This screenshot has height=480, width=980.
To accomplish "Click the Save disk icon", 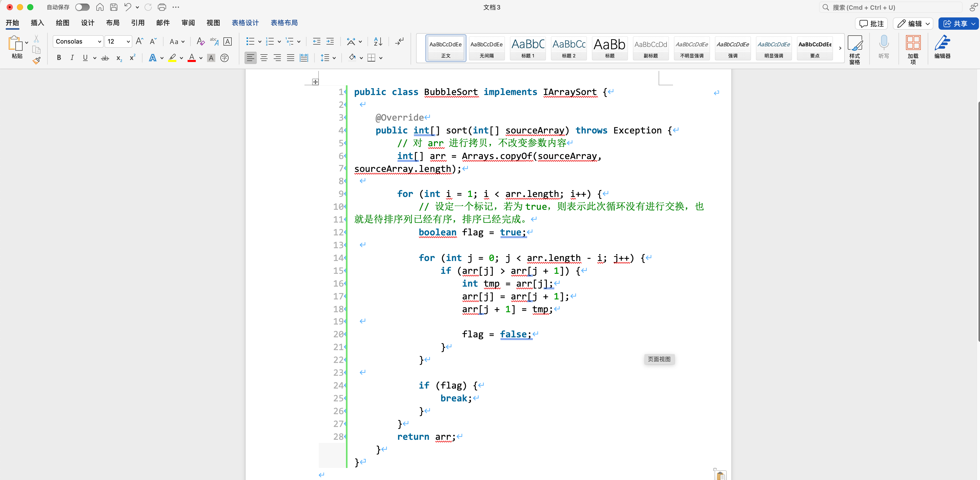I will tap(113, 7).
